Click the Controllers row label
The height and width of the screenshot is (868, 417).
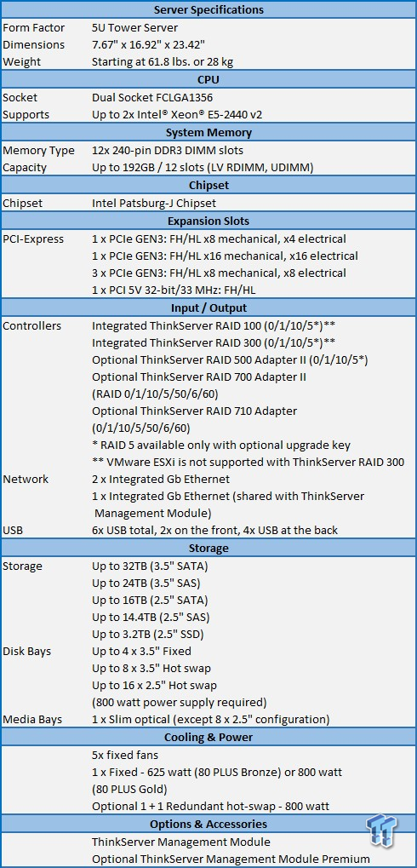click(32, 325)
